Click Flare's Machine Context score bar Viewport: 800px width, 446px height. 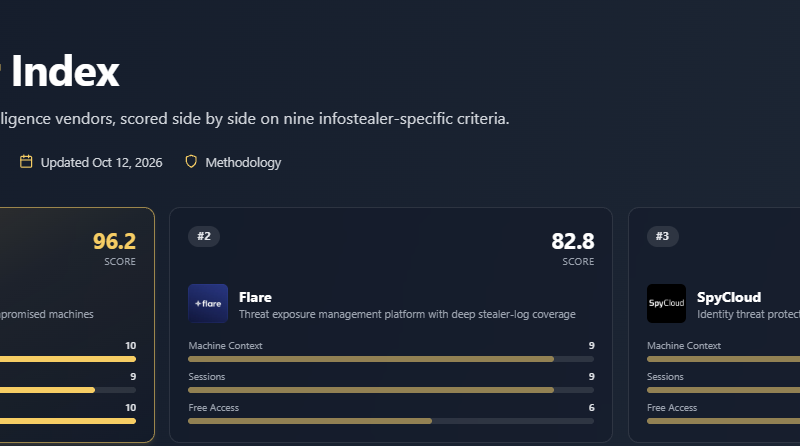click(x=391, y=359)
